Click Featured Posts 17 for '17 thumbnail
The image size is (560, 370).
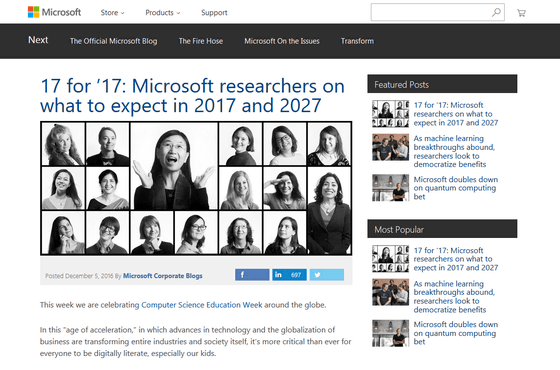(x=390, y=114)
